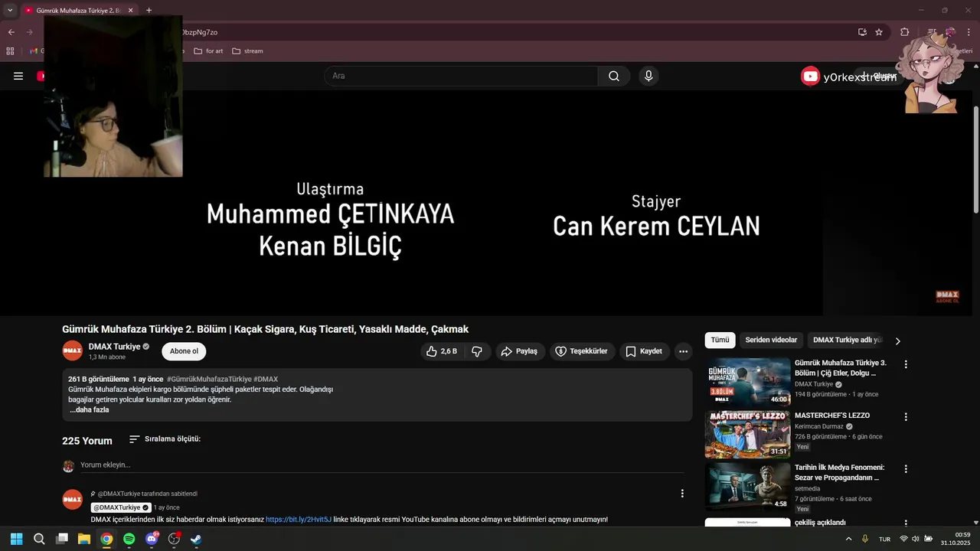
Task: Click TUR language indicator in tray
Action: 884,539
